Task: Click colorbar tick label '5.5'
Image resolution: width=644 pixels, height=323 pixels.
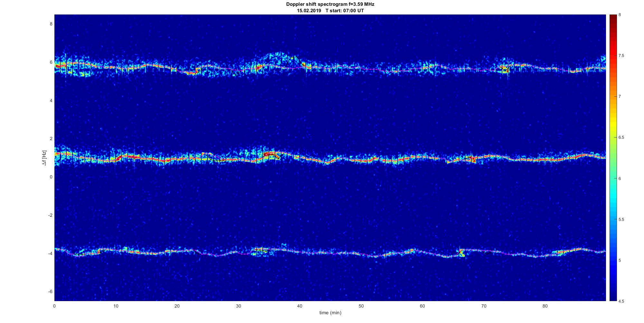Action: pos(621,220)
